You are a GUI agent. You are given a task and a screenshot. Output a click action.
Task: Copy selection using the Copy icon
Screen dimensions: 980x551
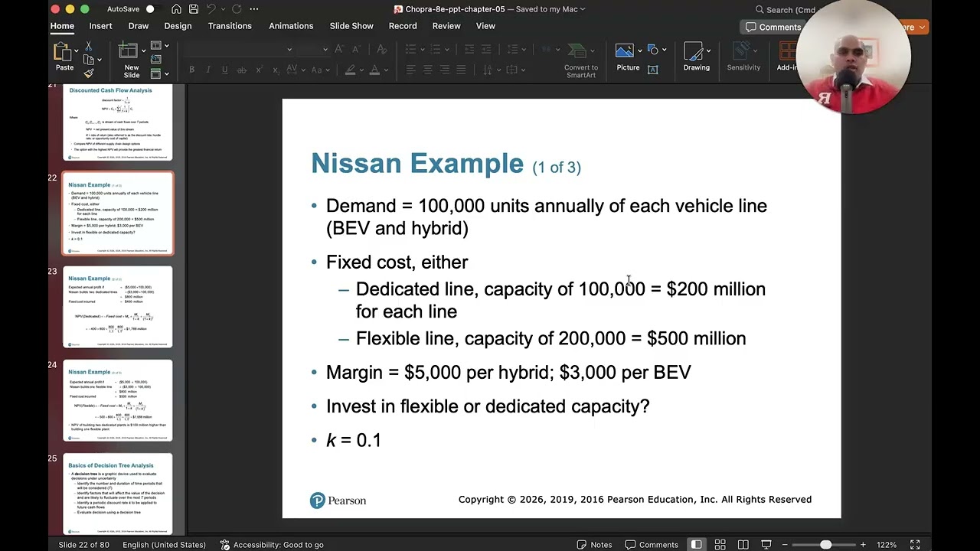point(89,60)
